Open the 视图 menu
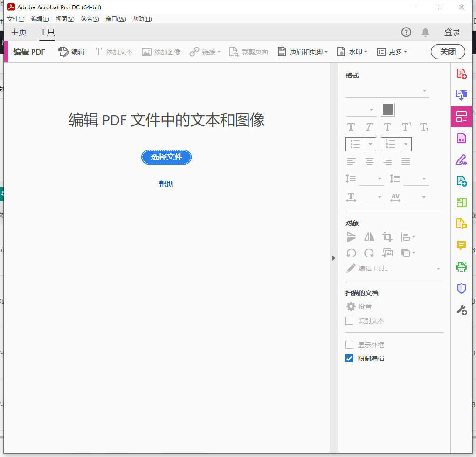The height and width of the screenshot is (457, 476). click(65, 19)
